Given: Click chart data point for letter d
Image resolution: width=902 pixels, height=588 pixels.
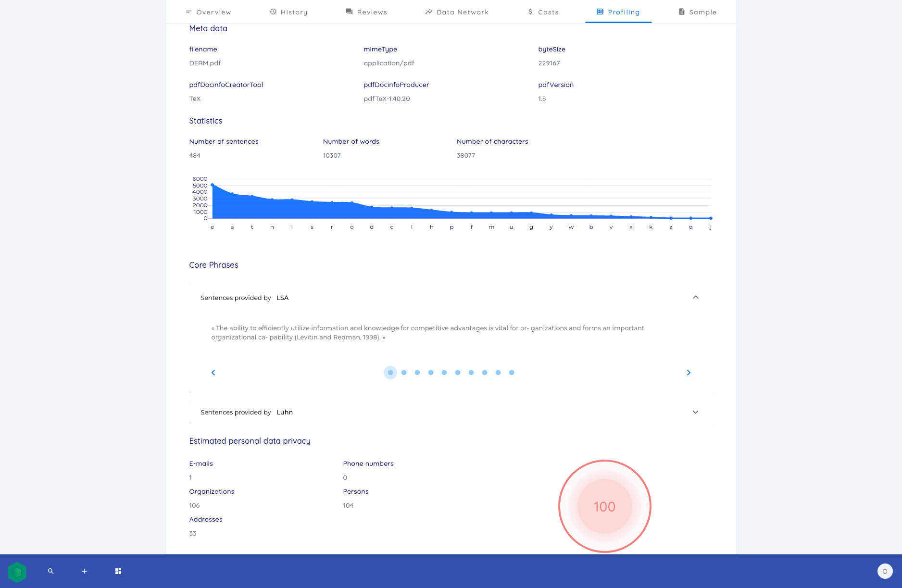Looking at the screenshot, I should tap(372, 207).
